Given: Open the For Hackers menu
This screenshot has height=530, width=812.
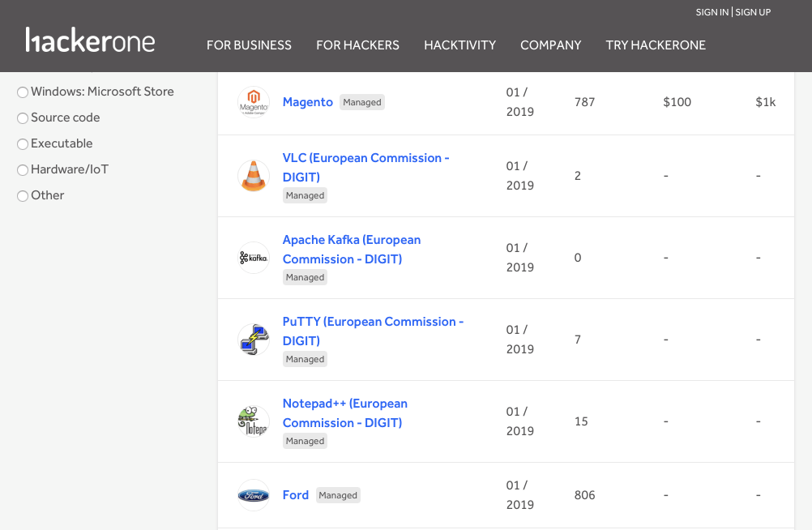Looking at the screenshot, I should 357,45.
